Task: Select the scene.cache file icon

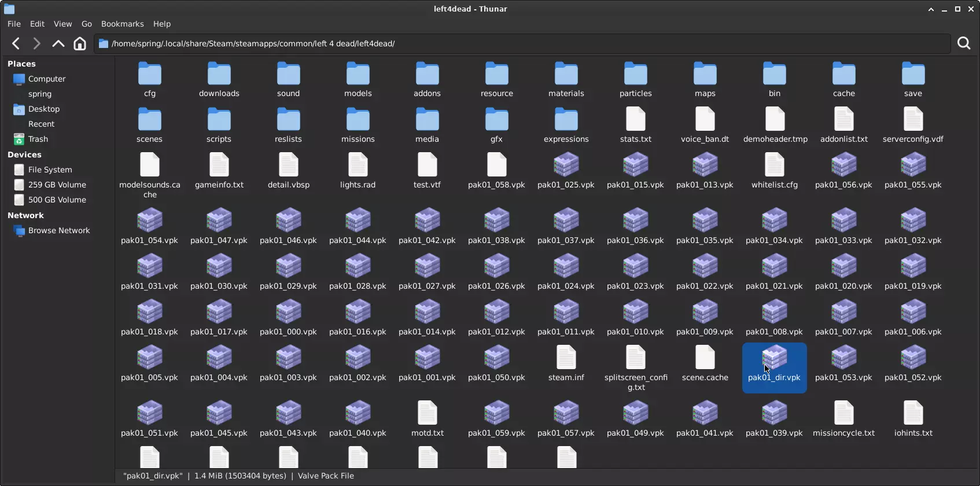Action: 705,358
